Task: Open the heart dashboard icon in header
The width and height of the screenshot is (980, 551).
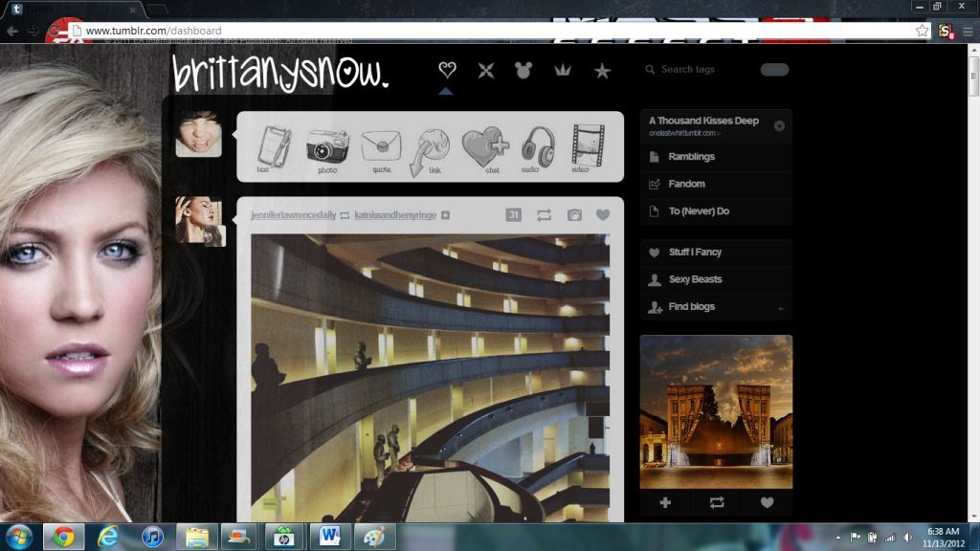Action: pos(447,69)
